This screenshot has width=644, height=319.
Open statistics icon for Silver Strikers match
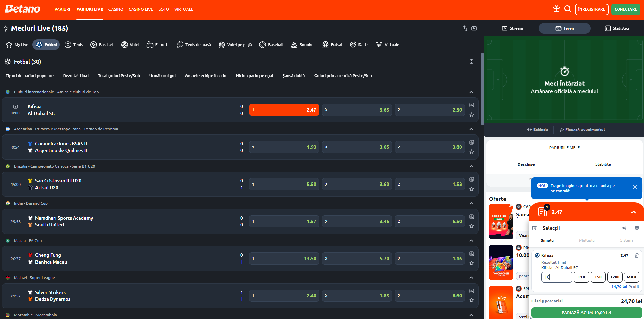(x=472, y=291)
